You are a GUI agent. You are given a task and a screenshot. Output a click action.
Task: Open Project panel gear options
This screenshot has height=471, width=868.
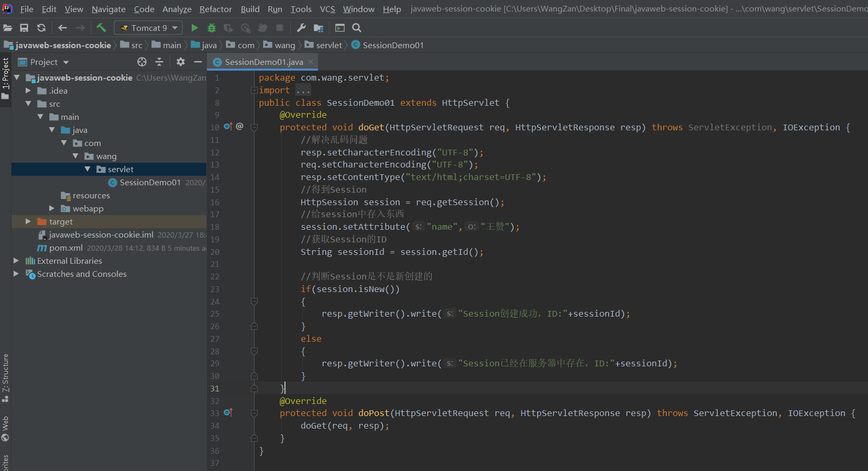[x=181, y=62]
